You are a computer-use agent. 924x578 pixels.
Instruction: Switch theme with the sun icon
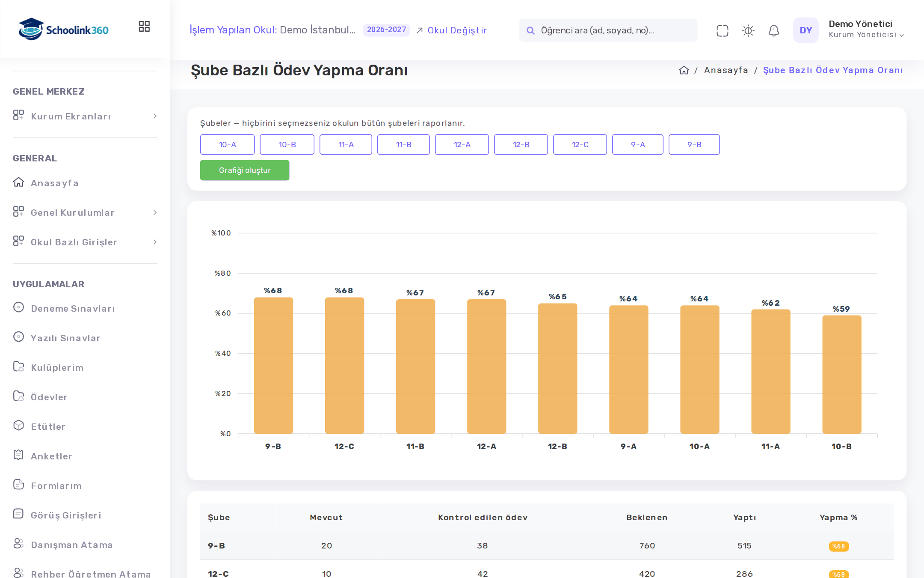[748, 30]
